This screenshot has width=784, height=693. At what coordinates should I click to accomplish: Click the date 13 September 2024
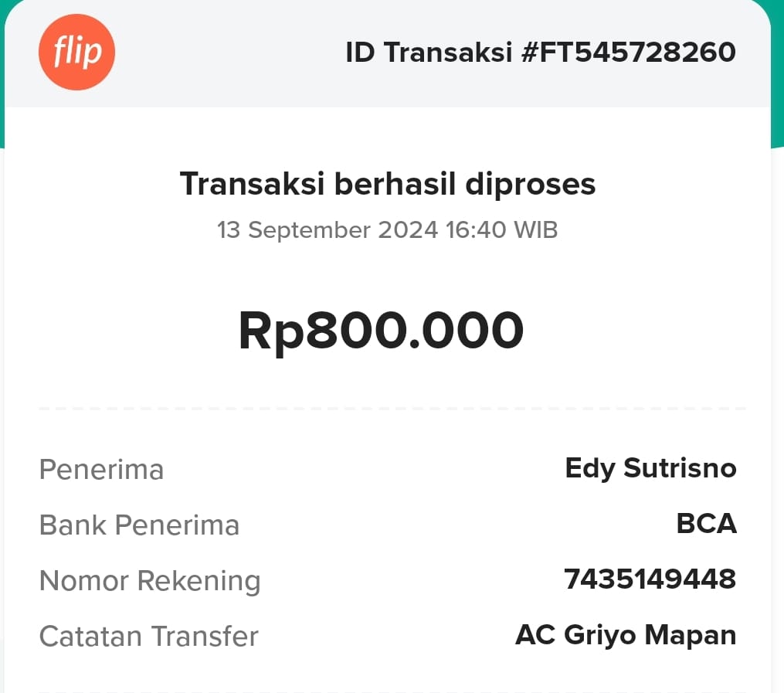pyautogui.click(x=328, y=230)
